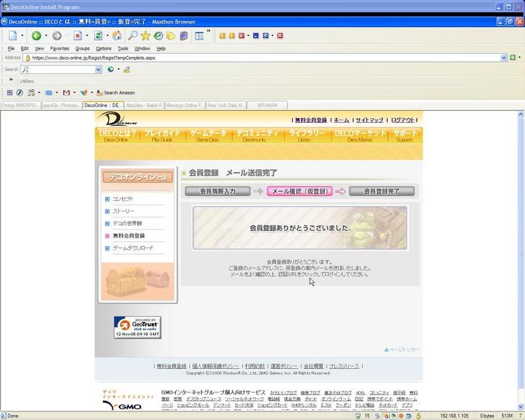Click the green Back arrow button

coord(36,35)
